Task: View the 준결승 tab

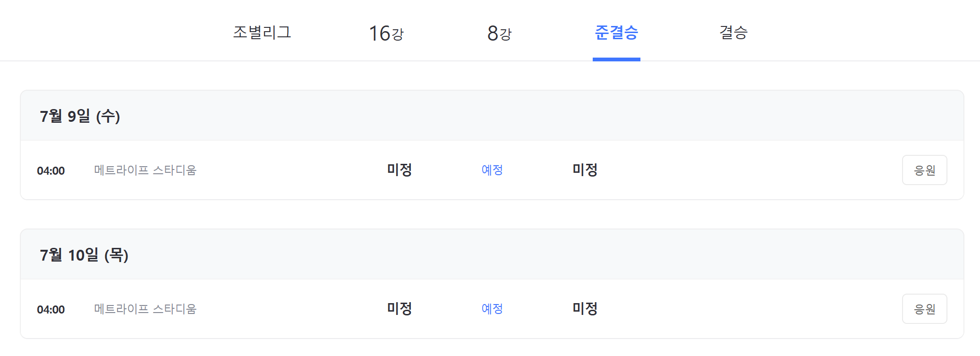Action: [616, 33]
